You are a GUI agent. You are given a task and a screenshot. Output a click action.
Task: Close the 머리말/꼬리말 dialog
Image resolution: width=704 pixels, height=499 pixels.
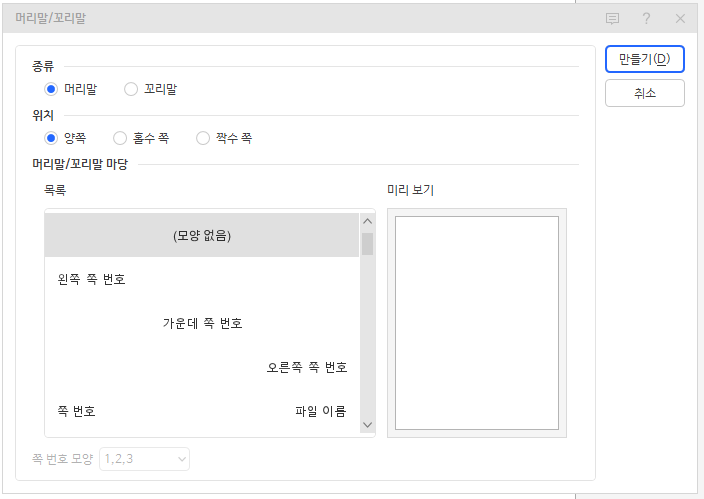click(x=680, y=18)
